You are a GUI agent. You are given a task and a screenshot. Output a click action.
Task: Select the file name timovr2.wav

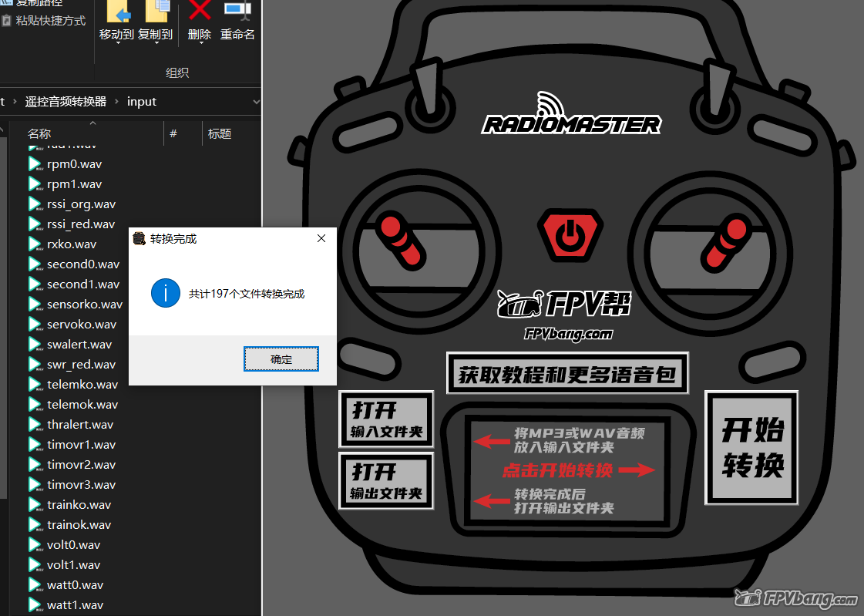point(81,464)
